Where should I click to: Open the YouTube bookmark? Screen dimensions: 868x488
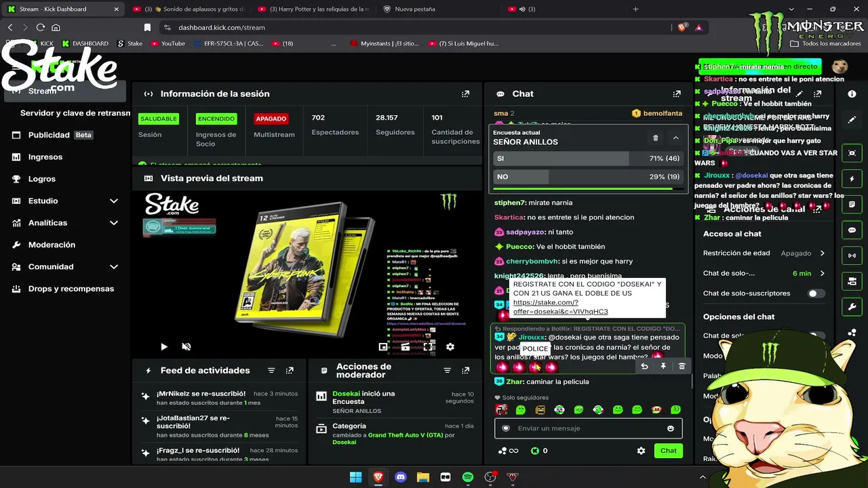[x=167, y=43]
